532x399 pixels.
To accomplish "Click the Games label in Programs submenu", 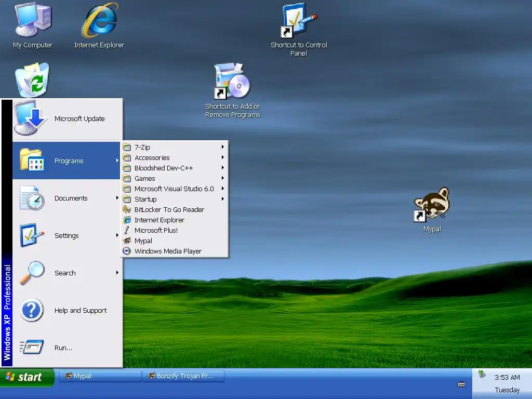I will [x=145, y=179].
